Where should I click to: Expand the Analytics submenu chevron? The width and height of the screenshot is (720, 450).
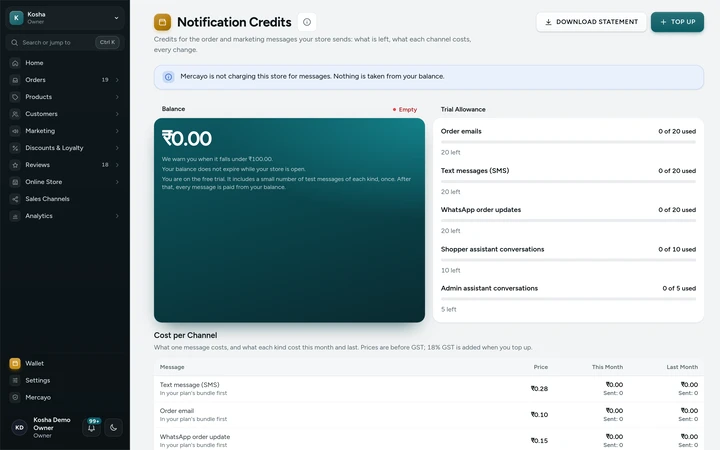click(x=117, y=216)
